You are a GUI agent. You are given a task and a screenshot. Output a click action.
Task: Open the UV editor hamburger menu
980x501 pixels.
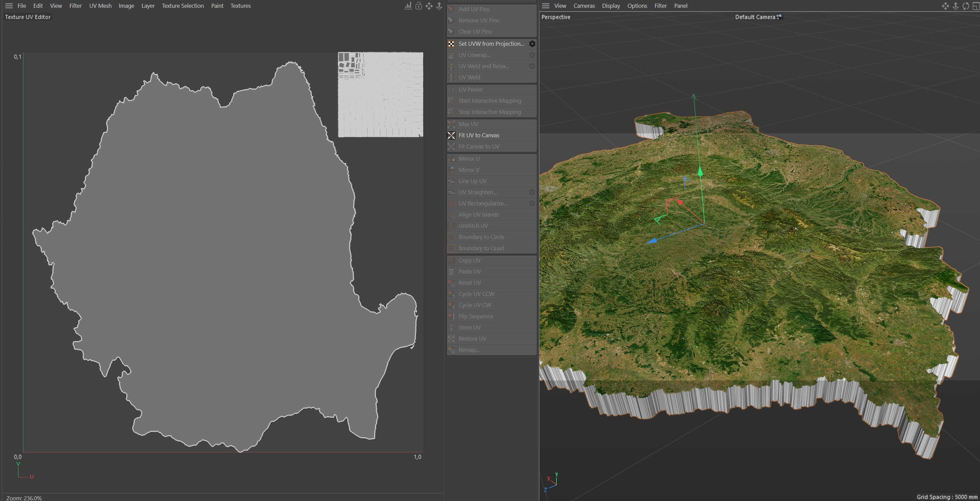9,6
